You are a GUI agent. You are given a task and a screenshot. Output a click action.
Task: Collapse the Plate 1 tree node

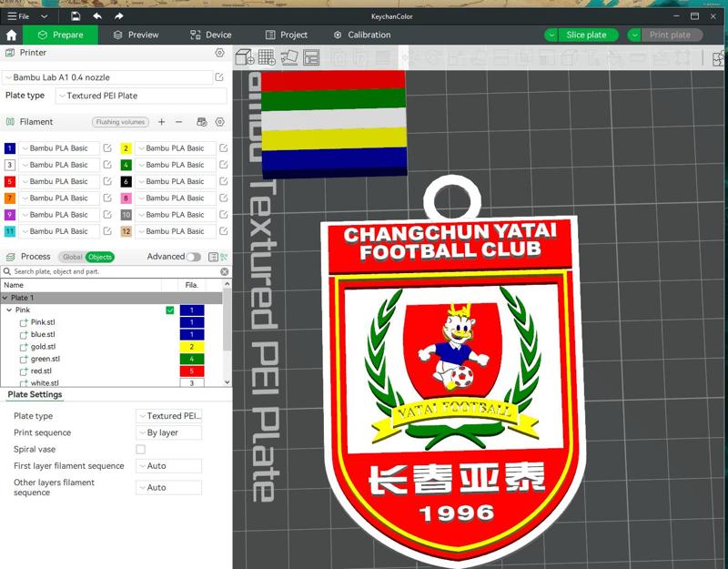click(5, 298)
